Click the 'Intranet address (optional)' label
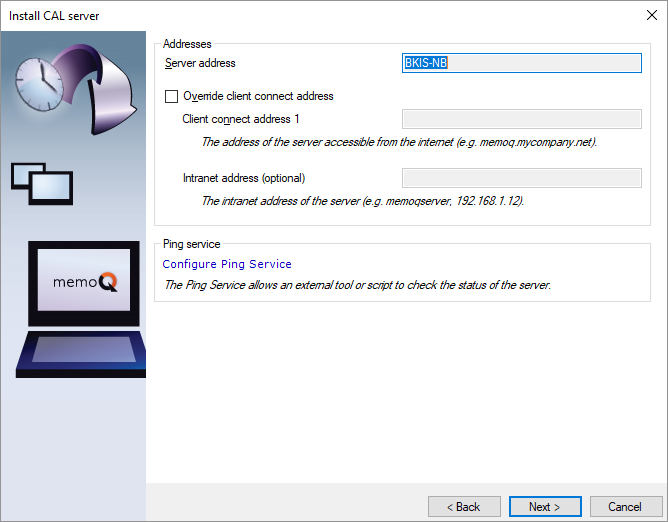 [x=244, y=178]
